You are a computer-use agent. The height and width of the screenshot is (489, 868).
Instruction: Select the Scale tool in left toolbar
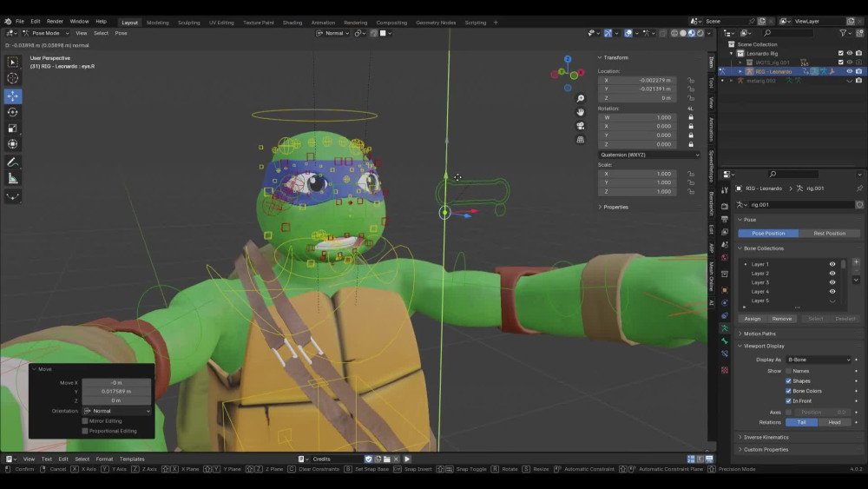coord(13,128)
